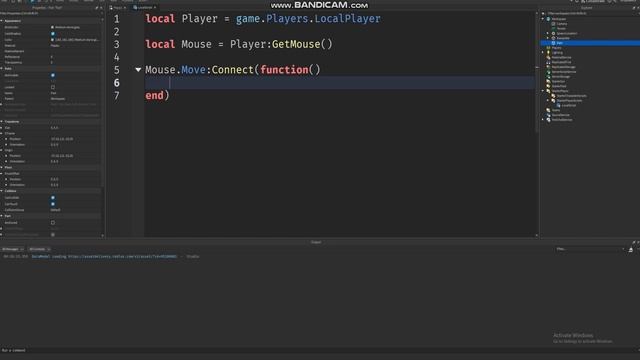Viewport: 640px width, 360px height.
Task: Toggle the Locked checkbox
Action: [x=53, y=87]
